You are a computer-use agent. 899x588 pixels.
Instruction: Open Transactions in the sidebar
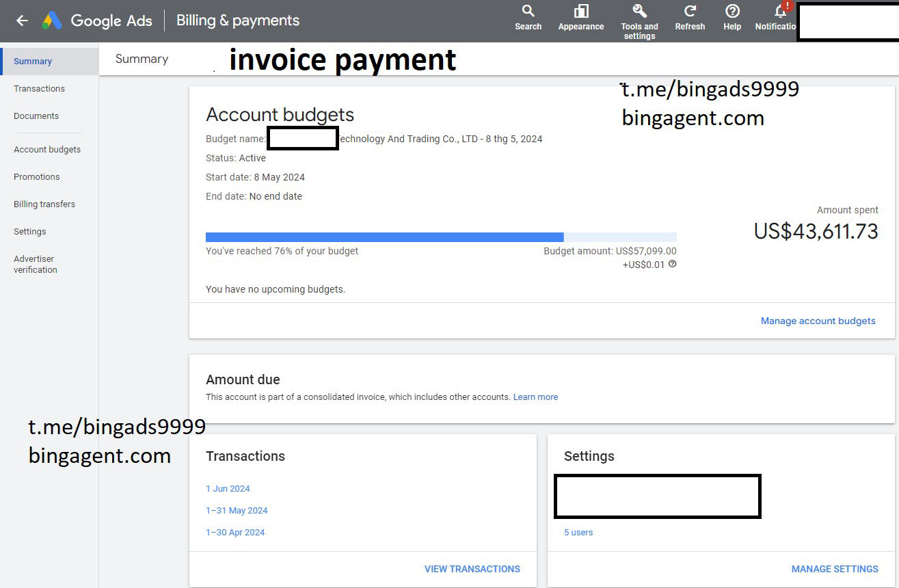tap(39, 89)
